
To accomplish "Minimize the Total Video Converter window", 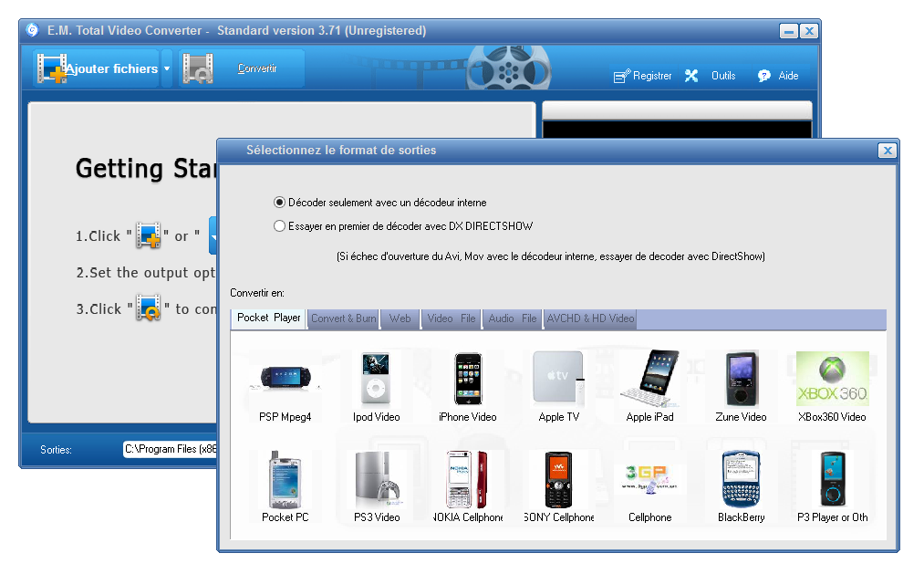I will click(788, 31).
